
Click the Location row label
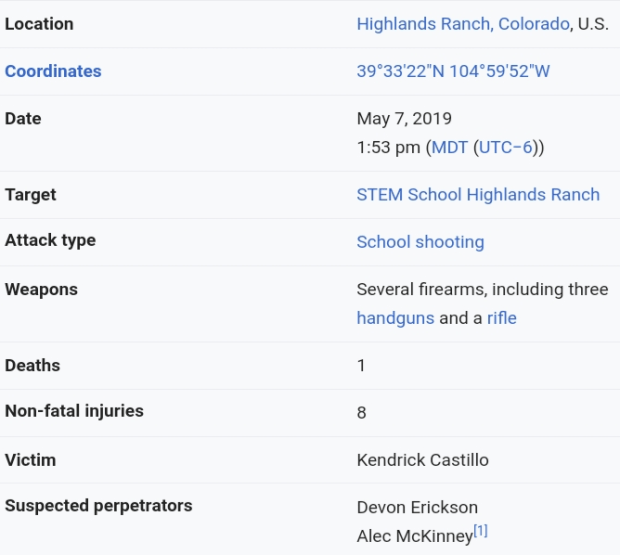click(39, 23)
